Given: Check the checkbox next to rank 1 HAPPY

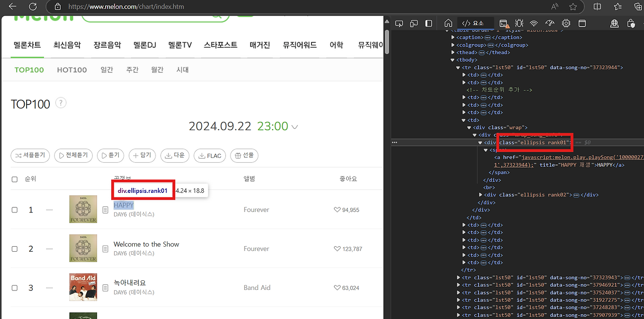Looking at the screenshot, I should click(x=15, y=209).
